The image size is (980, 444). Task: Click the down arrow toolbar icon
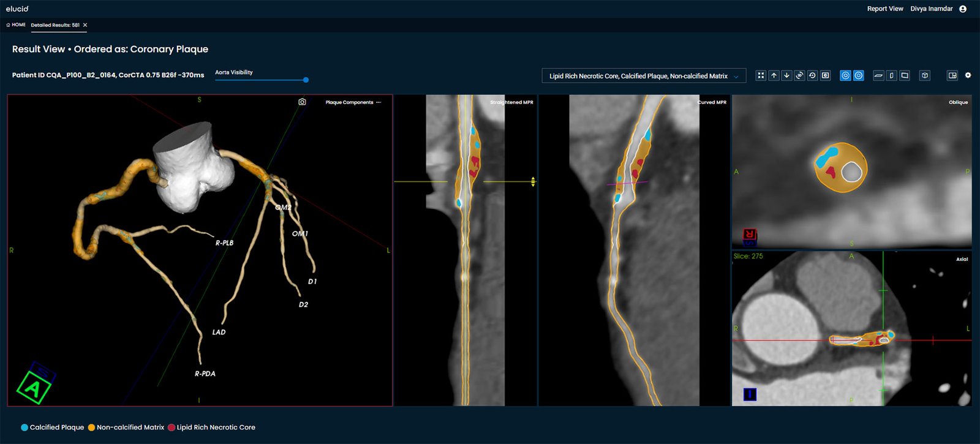pyautogui.click(x=786, y=75)
